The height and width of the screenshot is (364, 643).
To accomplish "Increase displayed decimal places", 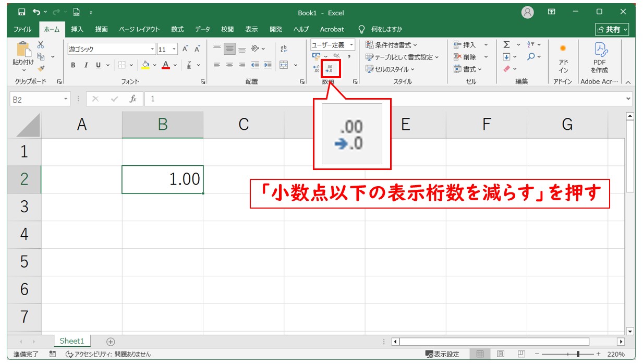I will 316,68.
